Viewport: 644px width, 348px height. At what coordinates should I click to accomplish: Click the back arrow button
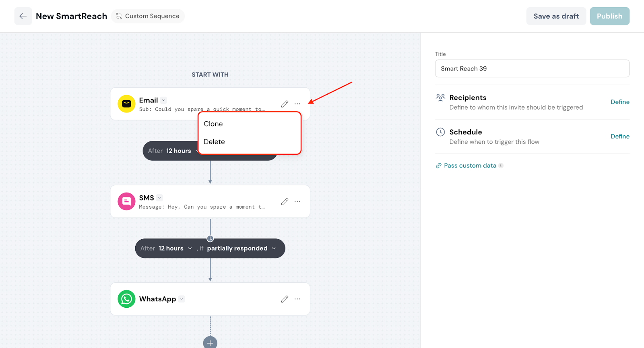(23, 16)
